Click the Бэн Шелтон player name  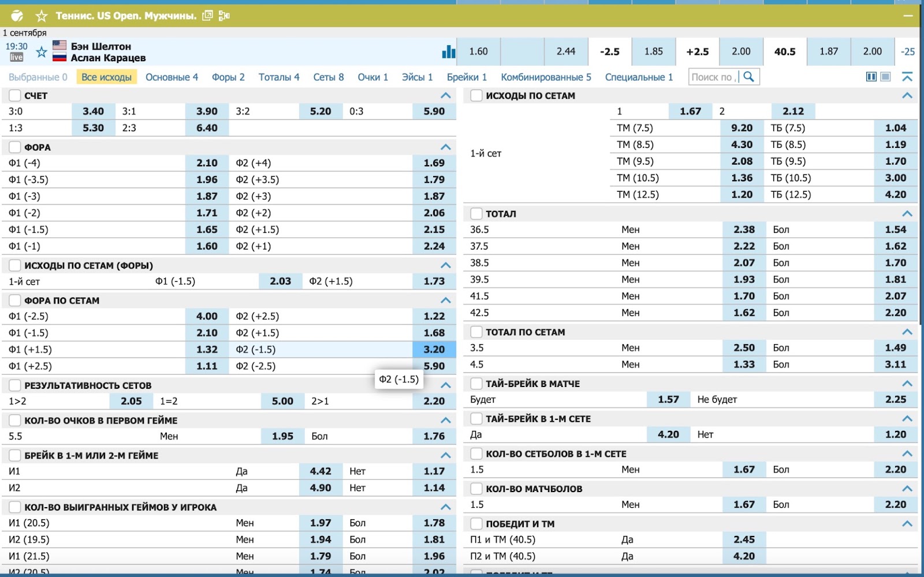[x=101, y=46]
